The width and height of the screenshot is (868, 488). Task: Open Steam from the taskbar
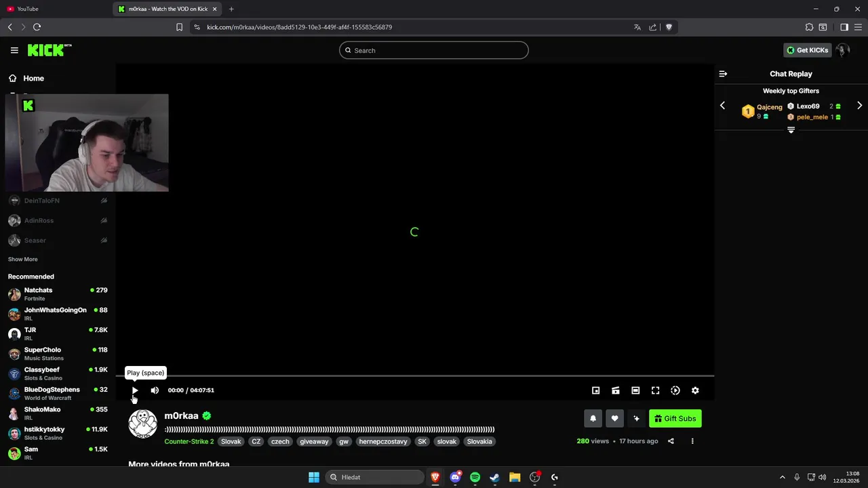pyautogui.click(x=494, y=477)
